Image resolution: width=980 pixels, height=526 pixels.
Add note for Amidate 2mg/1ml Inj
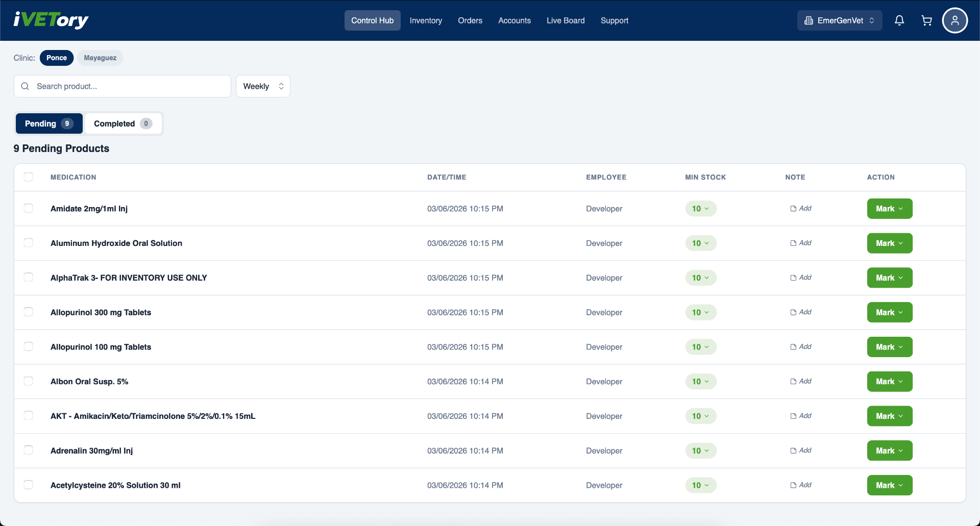(x=801, y=208)
